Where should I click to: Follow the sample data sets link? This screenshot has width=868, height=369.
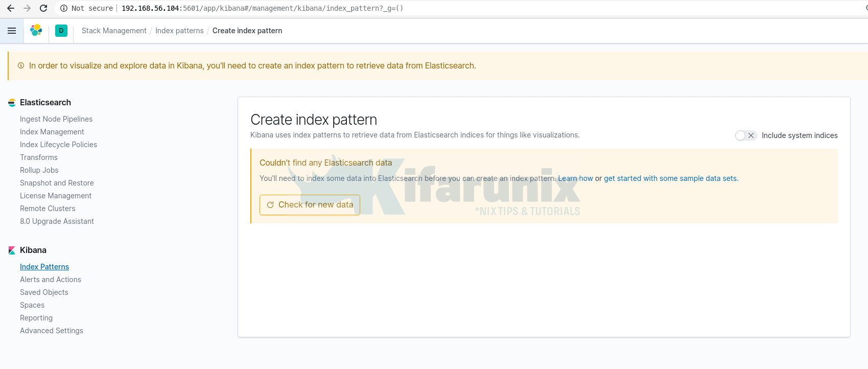click(670, 178)
